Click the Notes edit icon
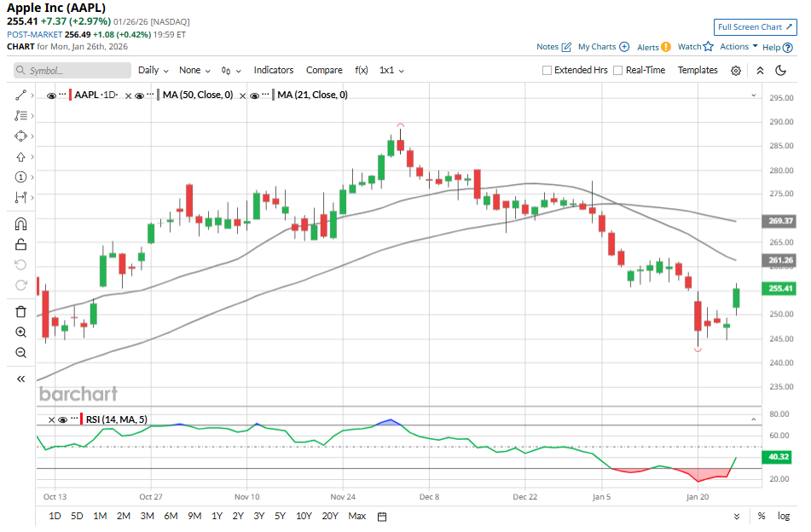811x532 pixels. click(566, 47)
